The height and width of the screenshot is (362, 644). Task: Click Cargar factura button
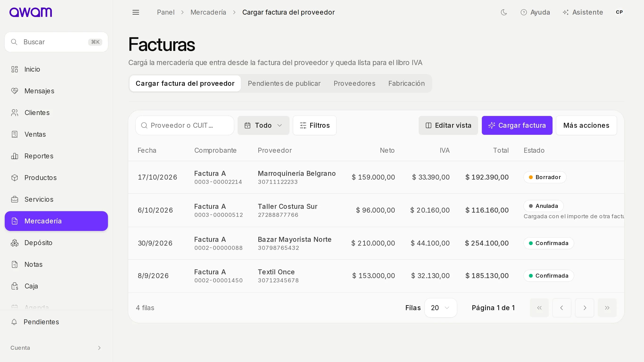pyautogui.click(x=517, y=126)
